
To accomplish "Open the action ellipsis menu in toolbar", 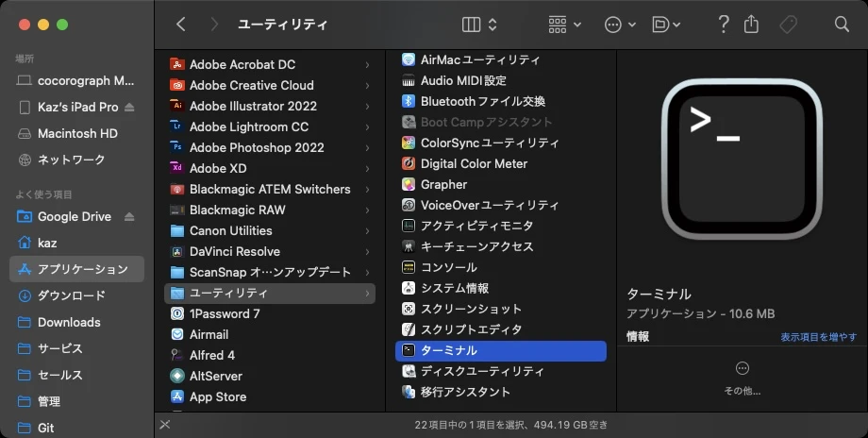I will tap(620, 25).
